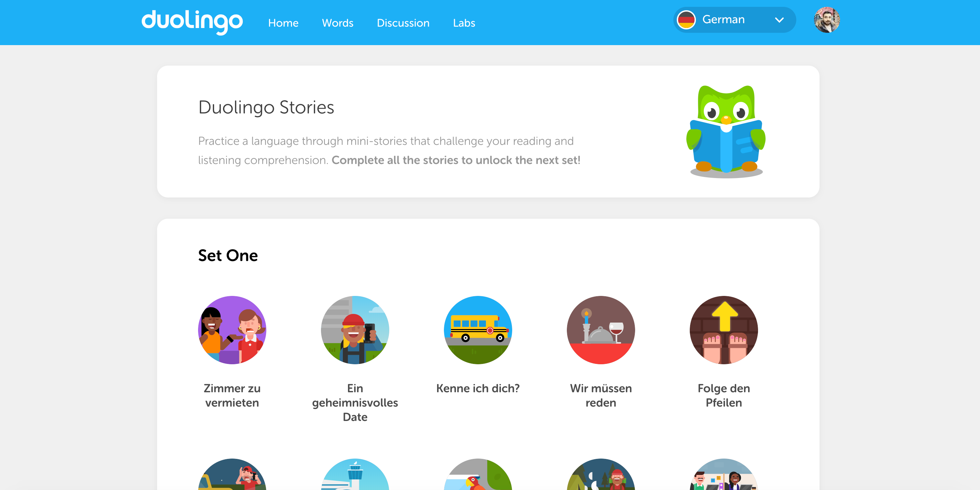The height and width of the screenshot is (490, 980).
Task: Click the Kenne ich dich? title
Action: (x=478, y=388)
